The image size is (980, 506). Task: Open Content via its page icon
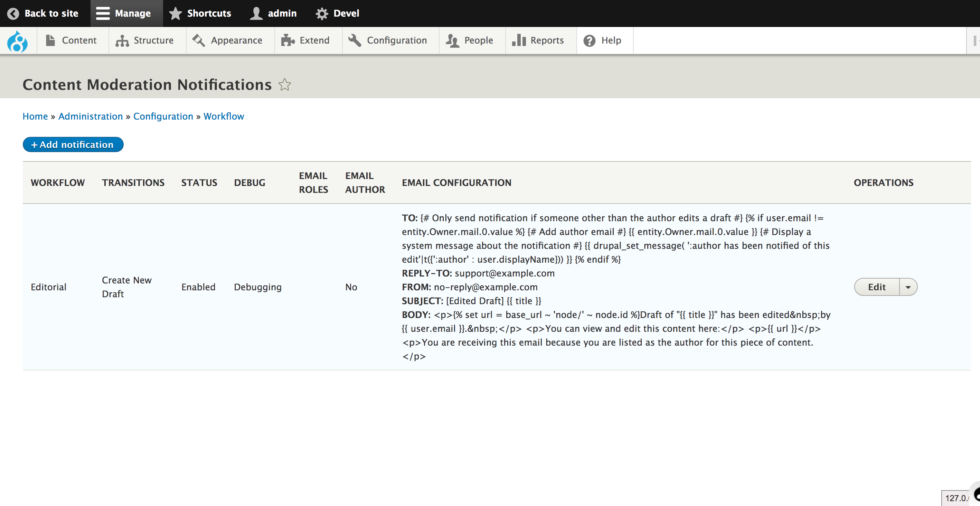pyautogui.click(x=50, y=40)
